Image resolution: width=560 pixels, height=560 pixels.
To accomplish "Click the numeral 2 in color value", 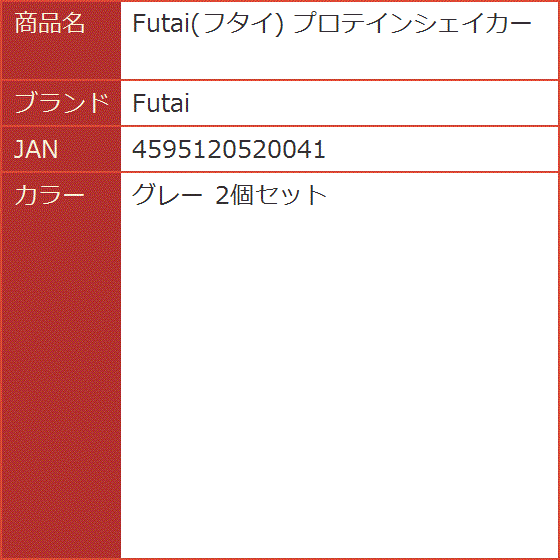I will point(222,196).
